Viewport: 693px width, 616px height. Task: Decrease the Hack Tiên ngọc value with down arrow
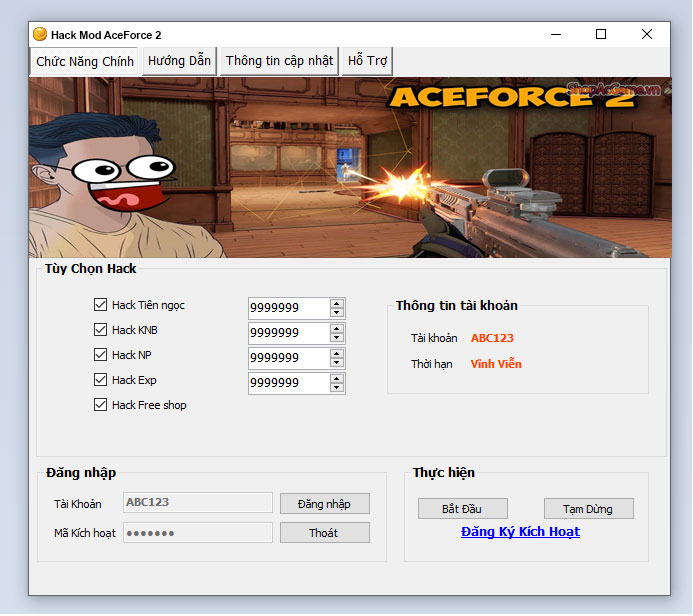point(337,312)
